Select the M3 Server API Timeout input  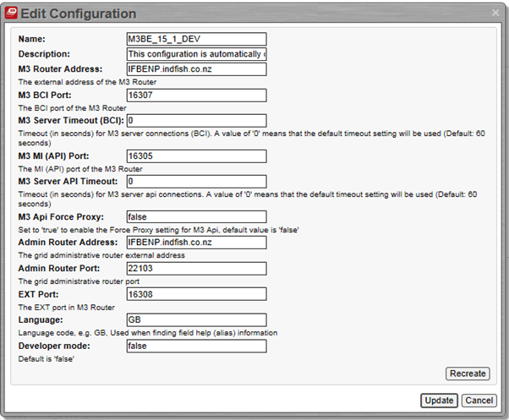click(x=195, y=181)
